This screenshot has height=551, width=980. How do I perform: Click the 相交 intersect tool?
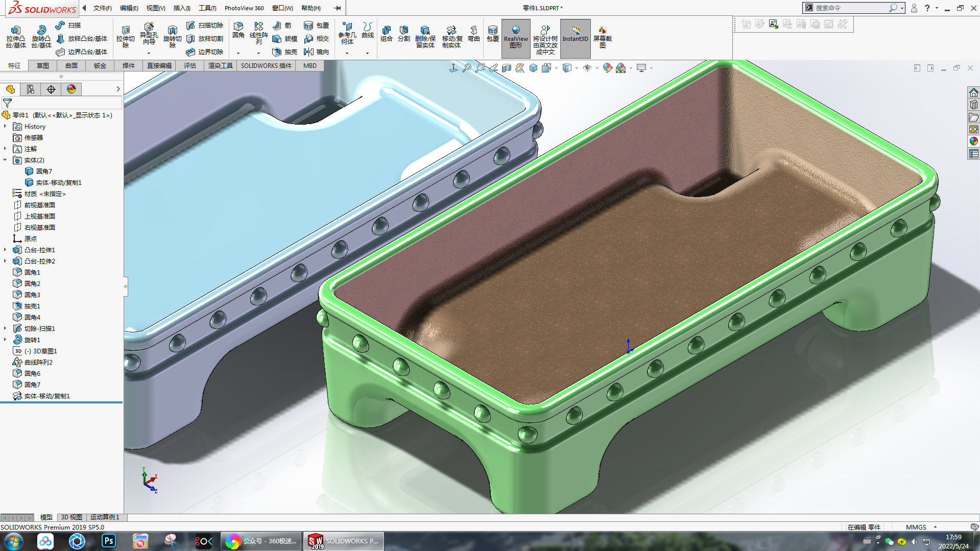(317, 38)
